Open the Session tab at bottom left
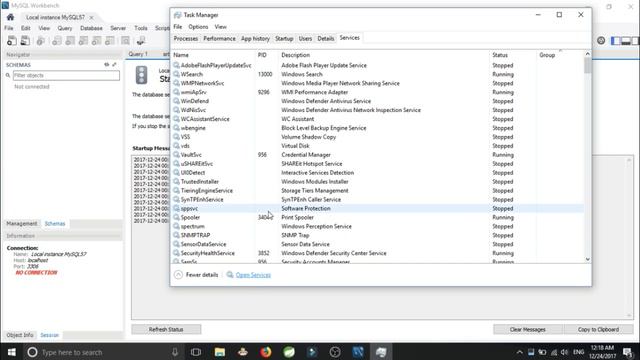The image size is (640, 360). (x=49, y=335)
